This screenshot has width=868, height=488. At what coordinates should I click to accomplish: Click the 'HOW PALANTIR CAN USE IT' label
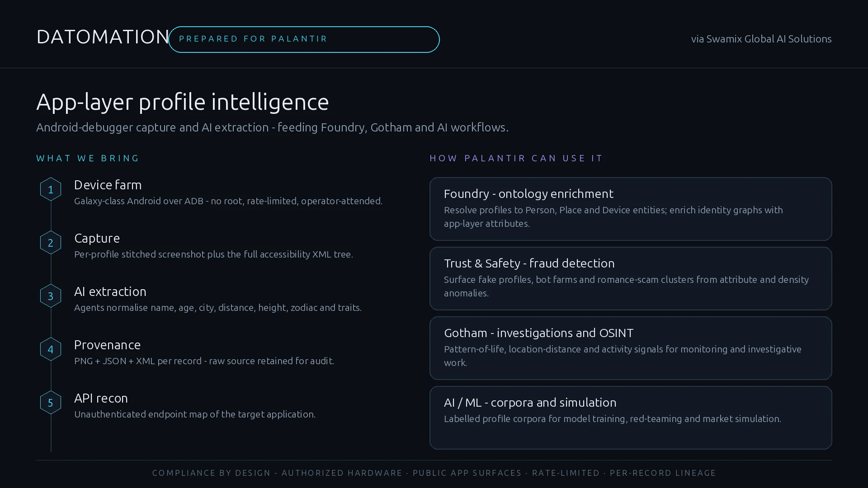click(516, 158)
